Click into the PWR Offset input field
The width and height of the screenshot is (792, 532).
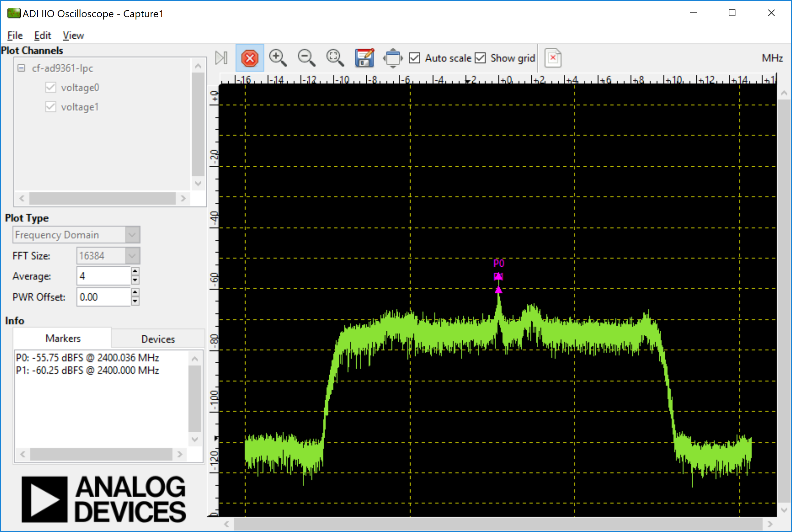click(103, 297)
